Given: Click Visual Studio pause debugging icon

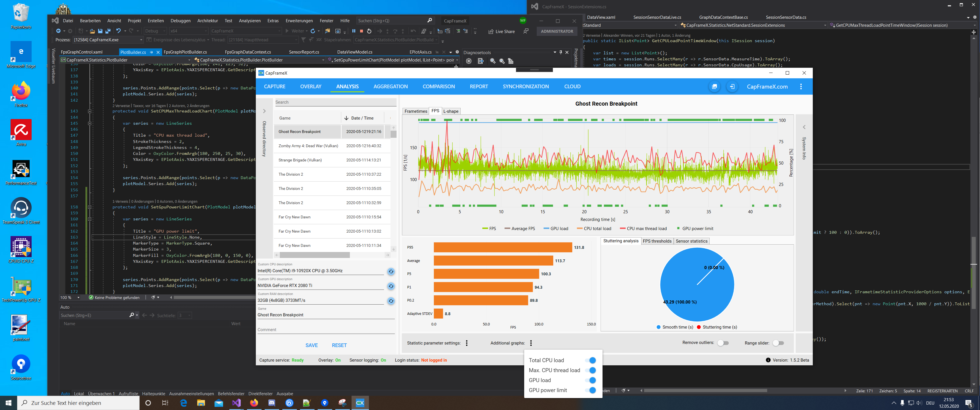Looking at the screenshot, I should click(354, 31).
